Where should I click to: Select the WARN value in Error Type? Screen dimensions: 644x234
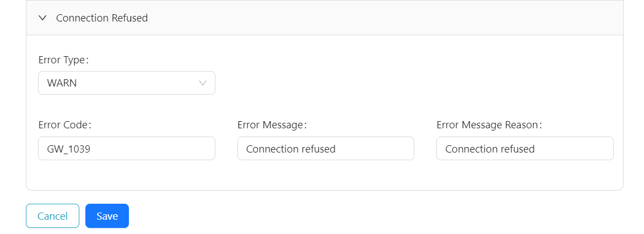pyautogui.click(x=61, y=83)
